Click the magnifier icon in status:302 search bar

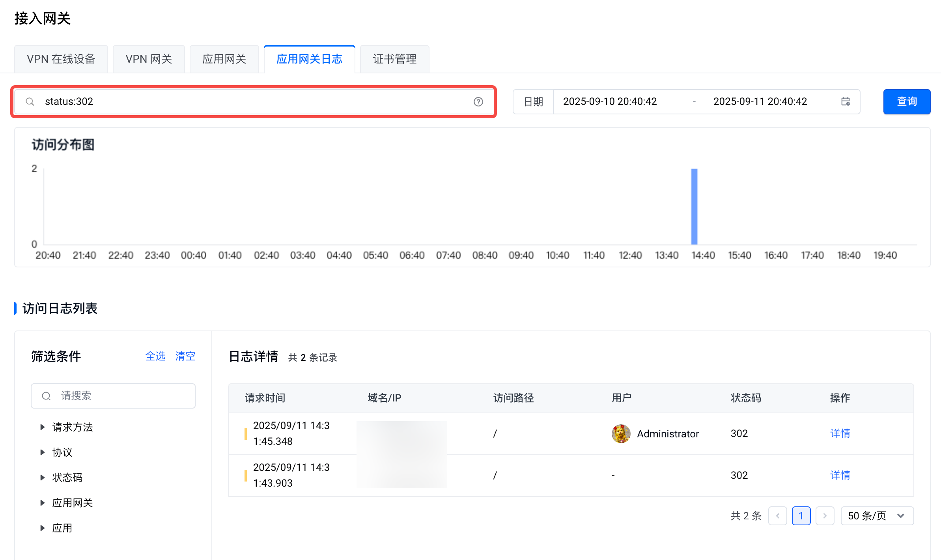click(30, 102)
